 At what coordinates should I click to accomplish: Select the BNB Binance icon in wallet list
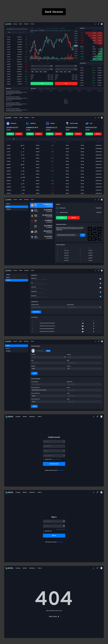coord(32,216)
